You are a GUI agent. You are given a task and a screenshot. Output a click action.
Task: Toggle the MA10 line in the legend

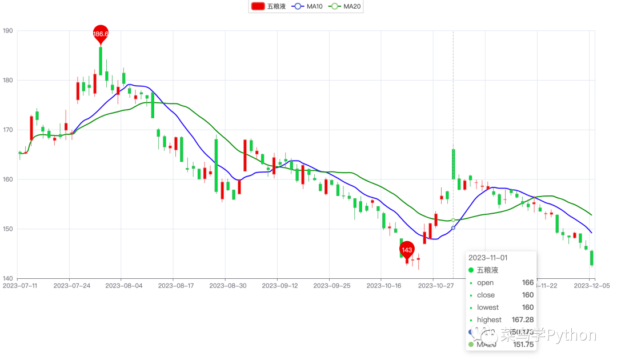[x=307, y=6]
